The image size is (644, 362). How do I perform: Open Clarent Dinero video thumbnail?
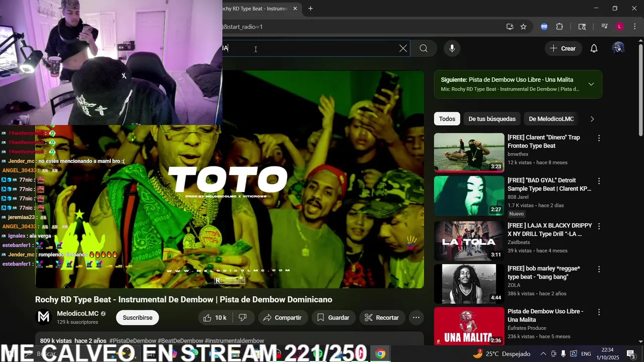[x=469, y=152]
